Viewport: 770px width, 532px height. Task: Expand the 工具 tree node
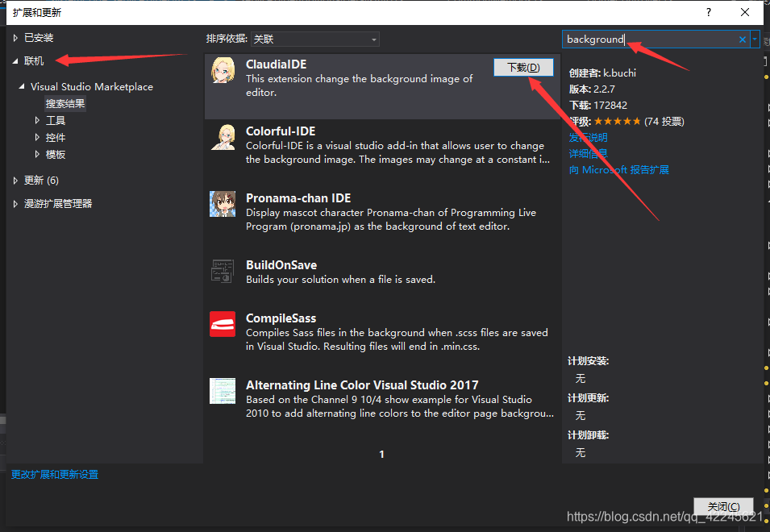click(x=37, y=120)
